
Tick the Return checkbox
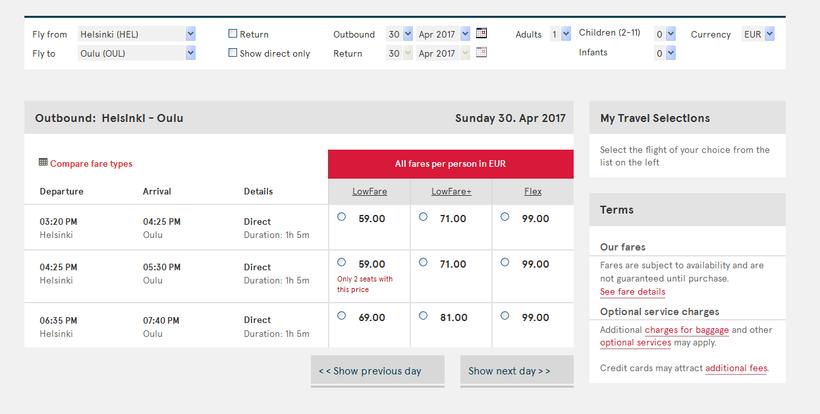click(x=233, y=34)
